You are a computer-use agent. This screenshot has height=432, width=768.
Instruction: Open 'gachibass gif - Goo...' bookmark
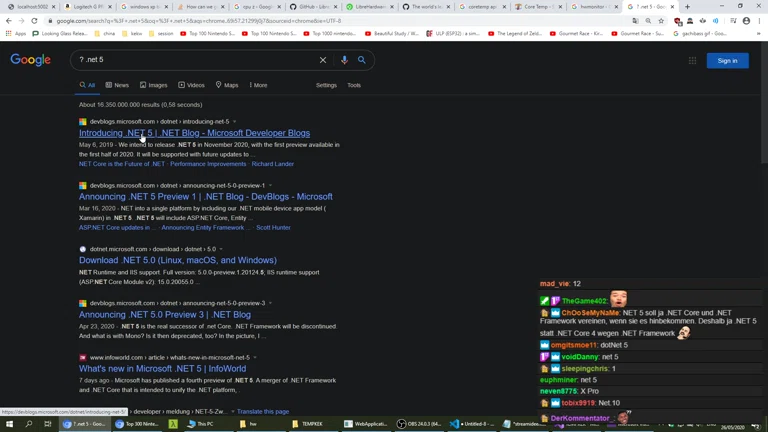[699, 34]
